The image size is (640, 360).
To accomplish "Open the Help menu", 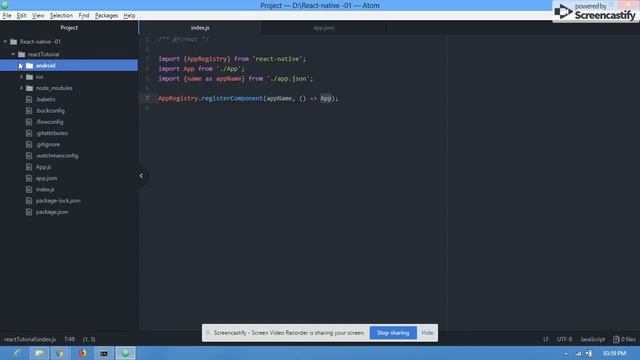I will (x=129, y=16).
